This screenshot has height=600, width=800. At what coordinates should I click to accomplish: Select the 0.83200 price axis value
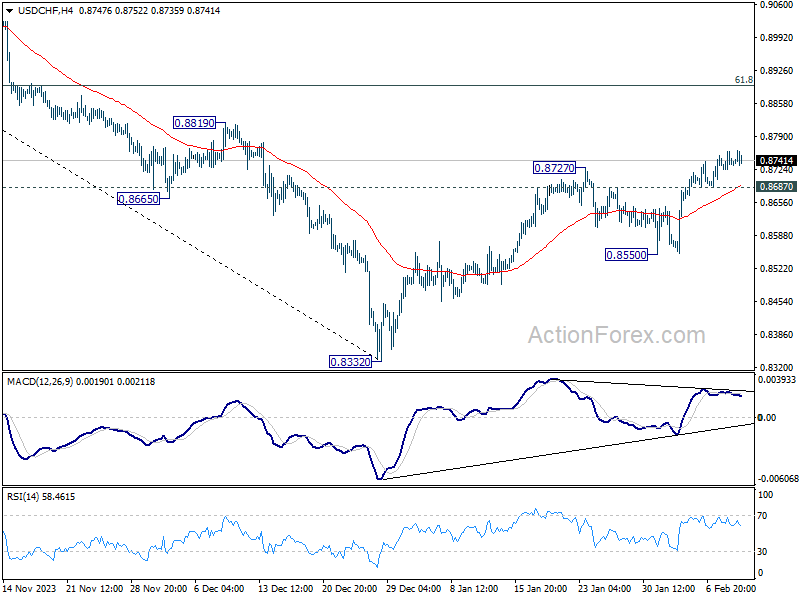777,367
